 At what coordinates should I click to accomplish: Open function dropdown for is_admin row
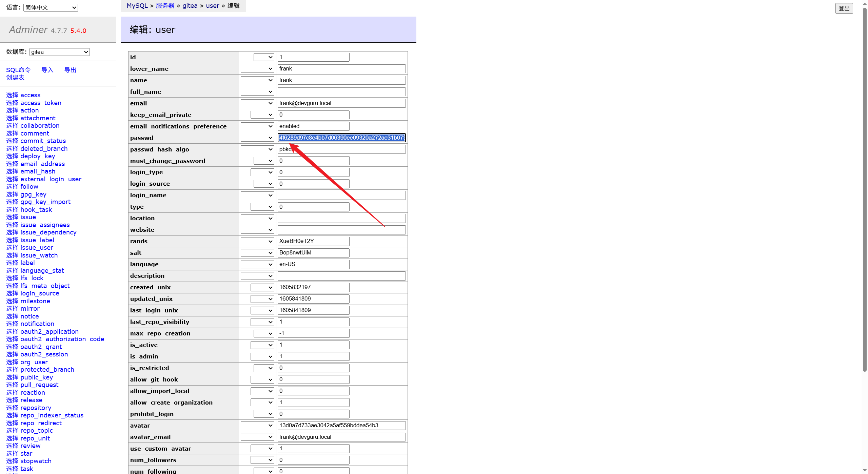click(262, 356)
